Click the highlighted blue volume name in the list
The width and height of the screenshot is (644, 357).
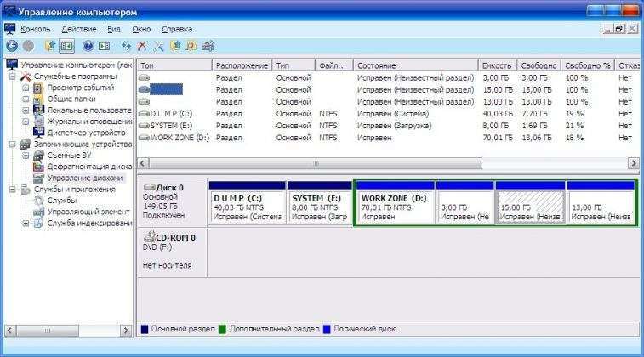[x=167, y=89]
